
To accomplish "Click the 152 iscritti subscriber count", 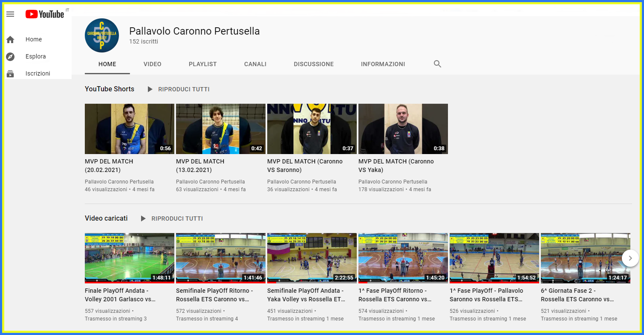I will [144, 42].
